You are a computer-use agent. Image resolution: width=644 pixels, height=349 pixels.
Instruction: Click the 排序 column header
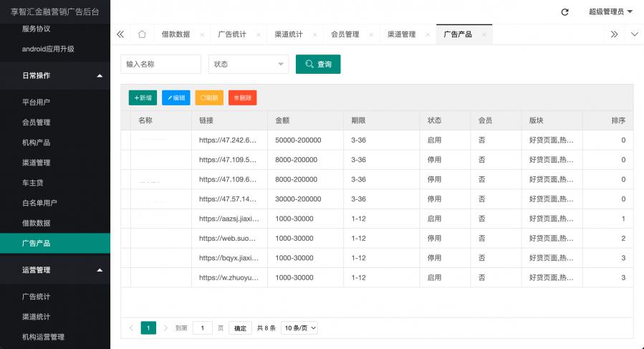click(x=617, y=120)
